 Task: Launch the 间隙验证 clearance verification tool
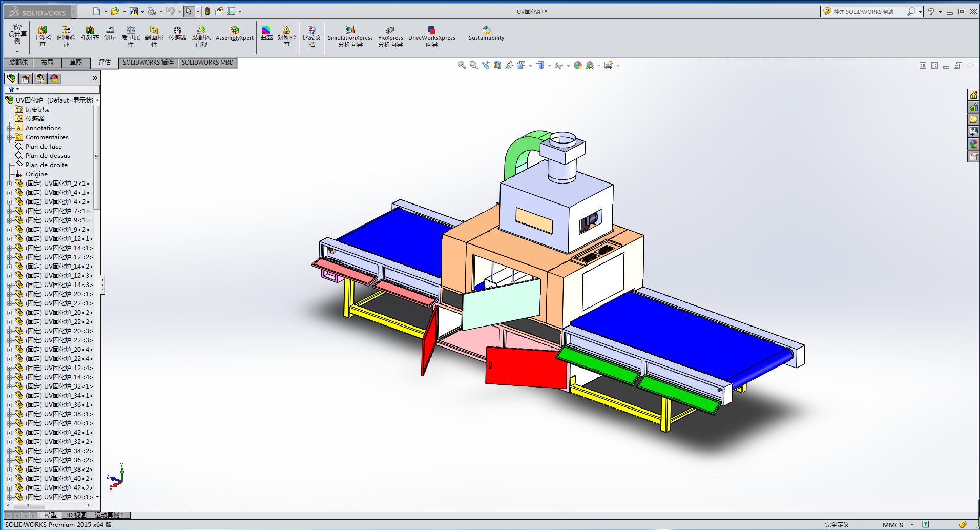tap(66, 37)
